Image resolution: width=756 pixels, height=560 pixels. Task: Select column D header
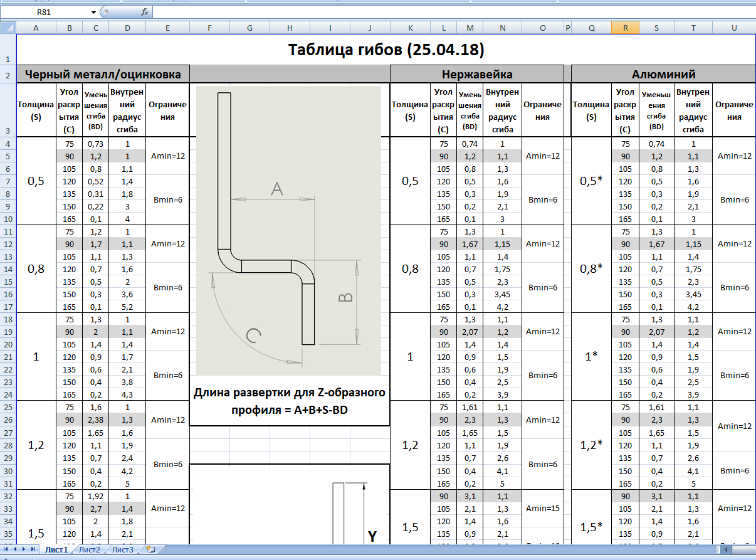coord(127,28)
